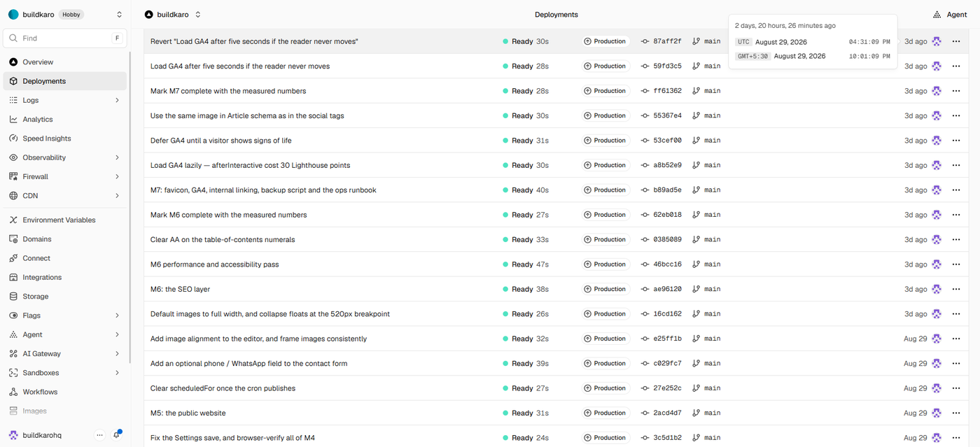The height and width of the screenshot is (447, 980).
Task: Click the Analytics chart icon
Action: click(13, 120)
